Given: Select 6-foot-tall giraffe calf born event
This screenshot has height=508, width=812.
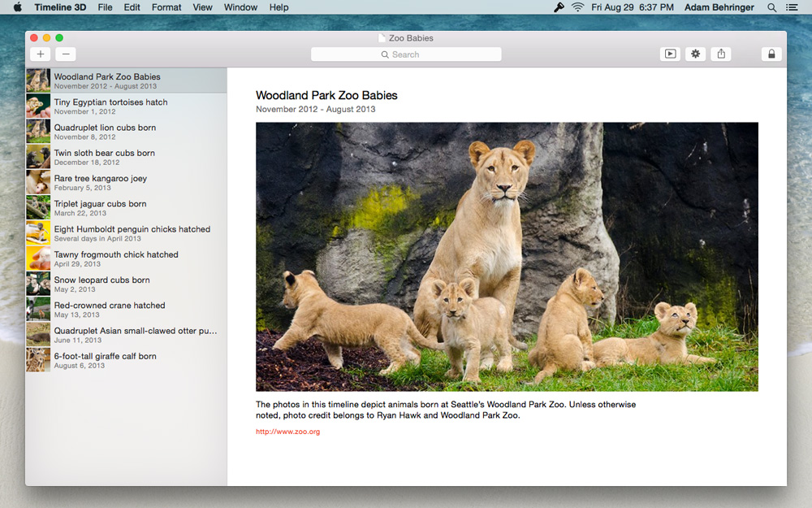Looking at the screenshot, I should coord(127,360).
